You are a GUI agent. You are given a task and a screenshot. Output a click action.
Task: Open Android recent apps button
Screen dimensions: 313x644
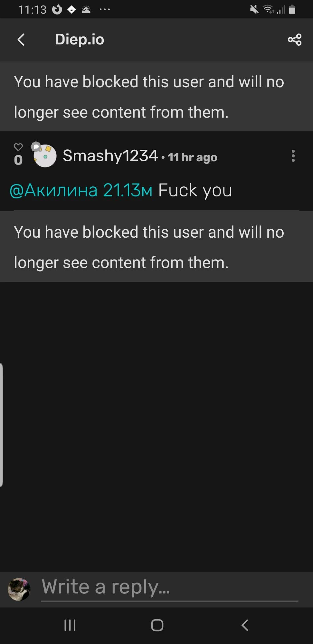click(70, 625)
